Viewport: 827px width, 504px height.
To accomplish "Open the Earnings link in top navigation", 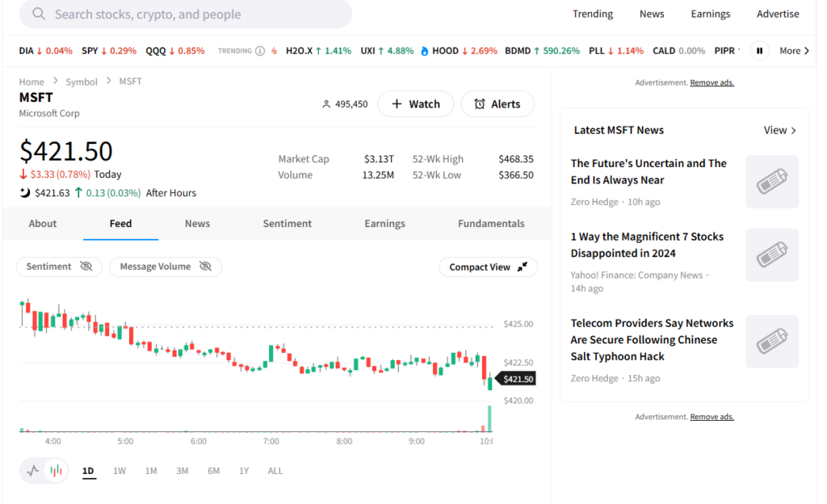I will pos(711,14).
